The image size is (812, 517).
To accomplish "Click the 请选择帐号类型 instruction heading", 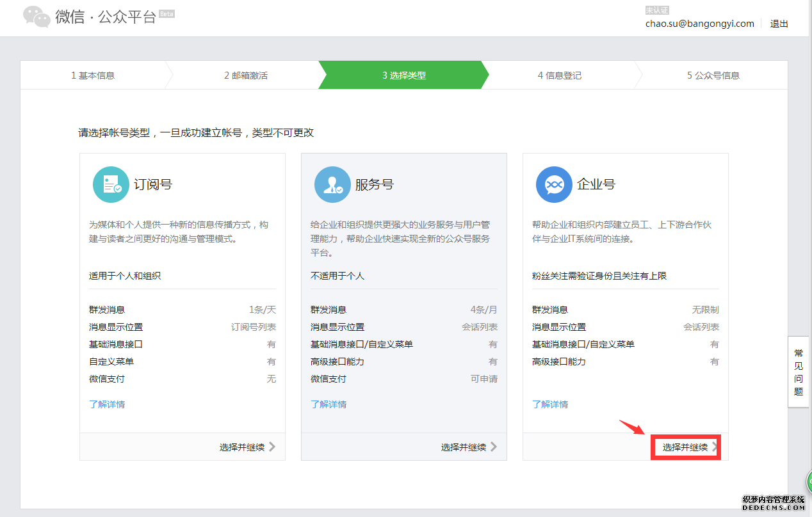I will (197, 133).
